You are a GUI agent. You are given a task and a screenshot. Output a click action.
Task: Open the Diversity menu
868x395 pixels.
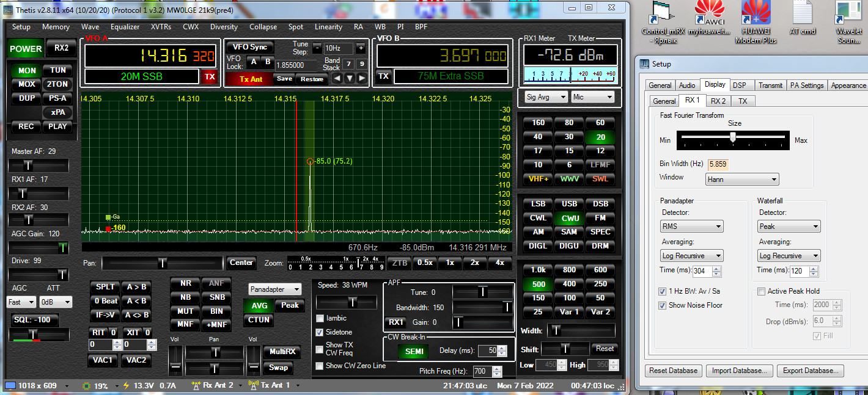(224, 27)
